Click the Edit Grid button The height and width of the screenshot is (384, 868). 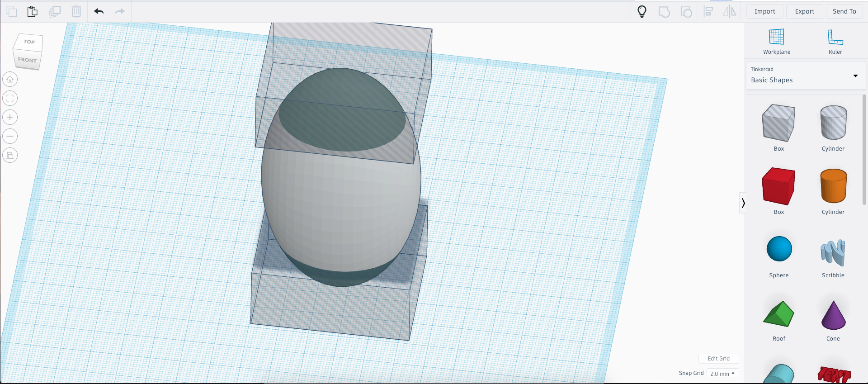718,359
